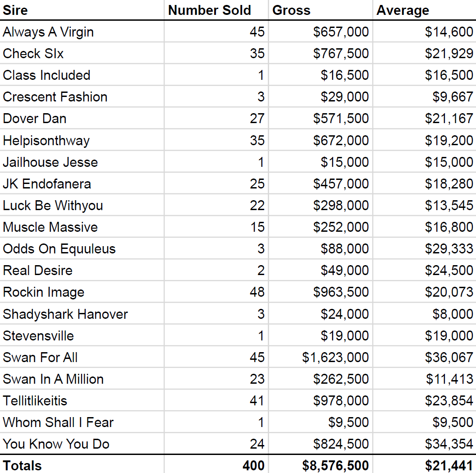Select Swan For All gross $1,623,000
The width and height of the screenshot is (476, 473).
[320, 357]
